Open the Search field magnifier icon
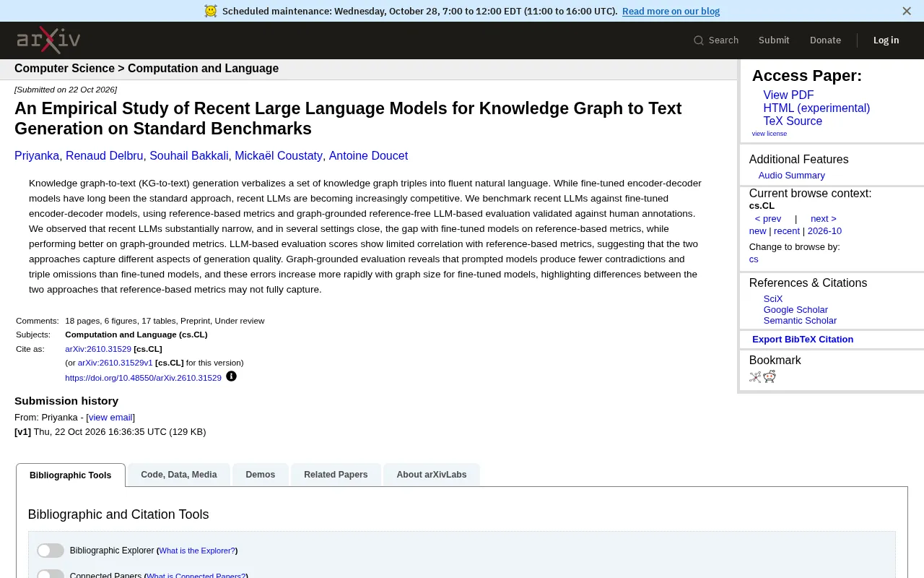This screenshot has width=924, height=578. tap(698, 40)
